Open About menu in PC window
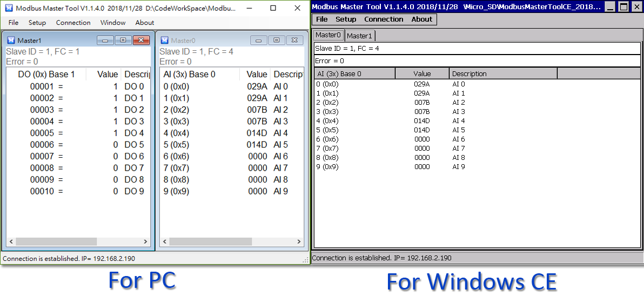This screenshot has height=296, width=644. point(145,23)
